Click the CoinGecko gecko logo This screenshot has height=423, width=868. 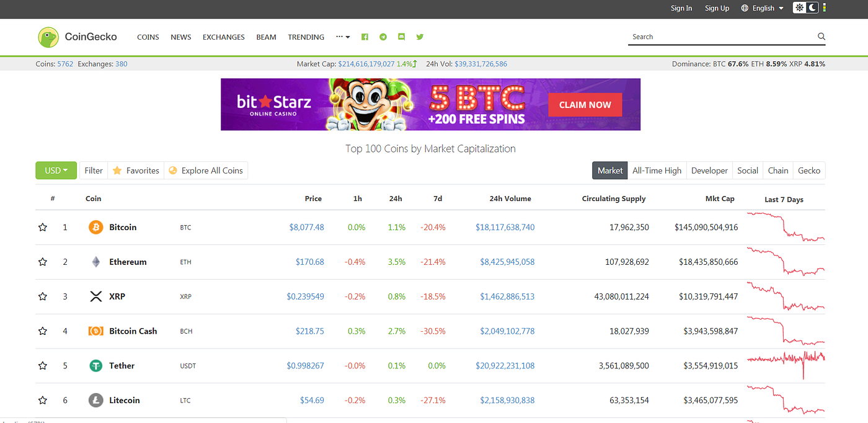tap(48, 37)
